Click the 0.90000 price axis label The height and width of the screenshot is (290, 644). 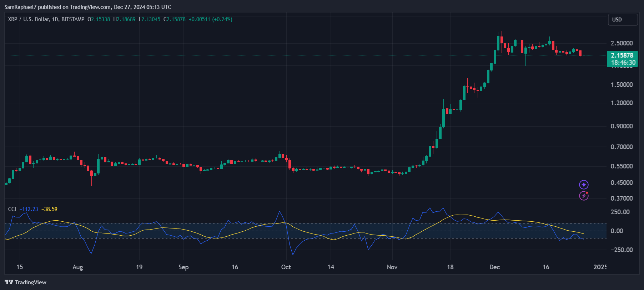(622, 126)
